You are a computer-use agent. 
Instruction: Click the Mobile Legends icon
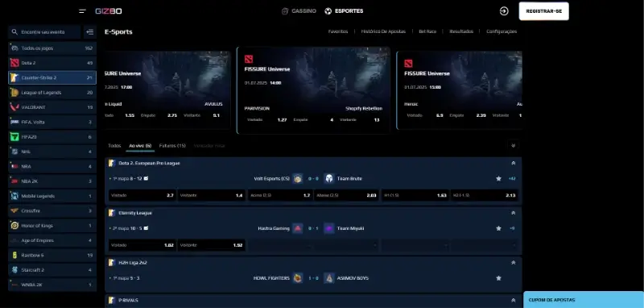[14, 196]
